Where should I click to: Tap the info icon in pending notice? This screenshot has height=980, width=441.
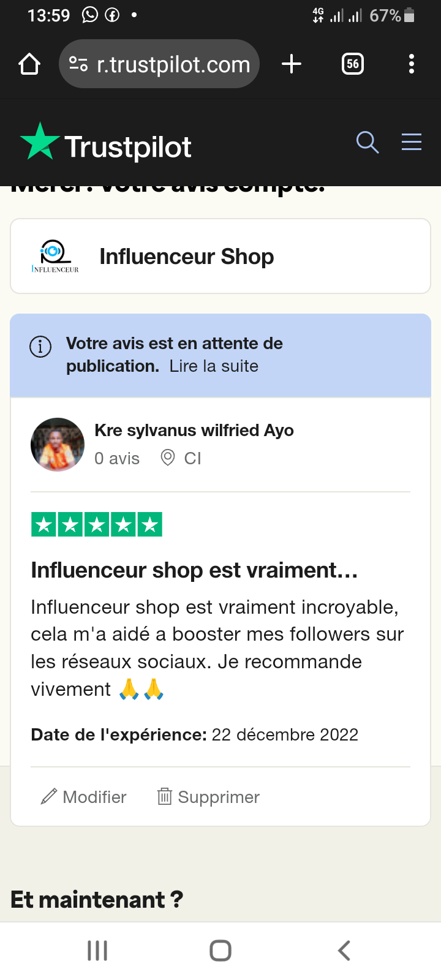click(40, 347)
